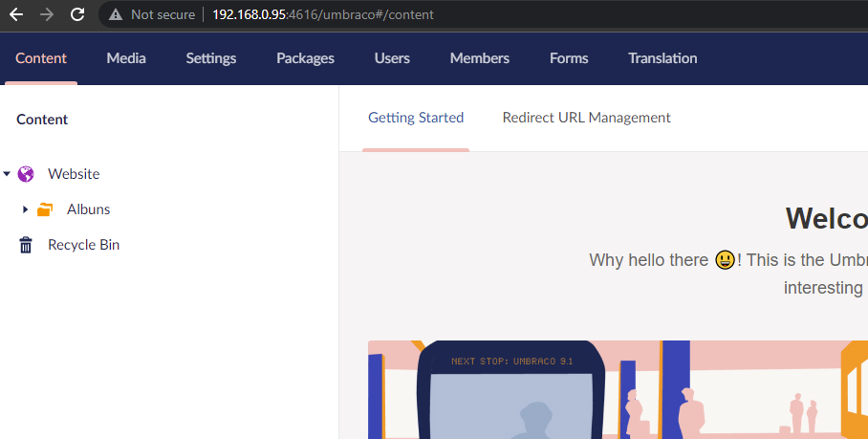This screenshot has width=868, height=439.
Task: Open the Translation section
Action: click(x=662, y=58)
